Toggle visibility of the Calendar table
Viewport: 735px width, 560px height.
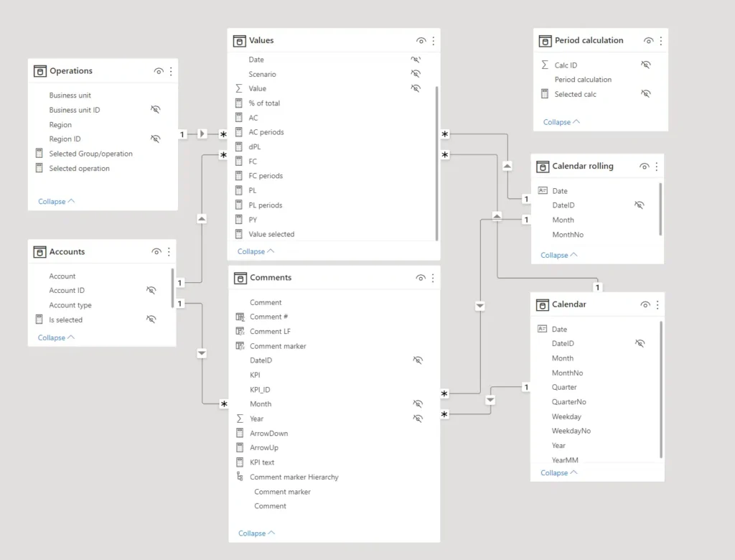coord(645,305)
